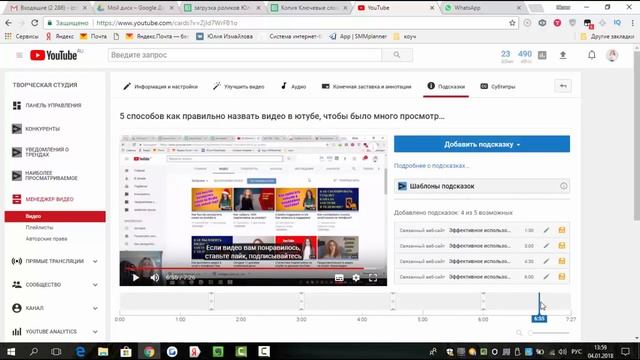Play the video in the preview player
Screen dimensions: 640x360
point(136,278)
